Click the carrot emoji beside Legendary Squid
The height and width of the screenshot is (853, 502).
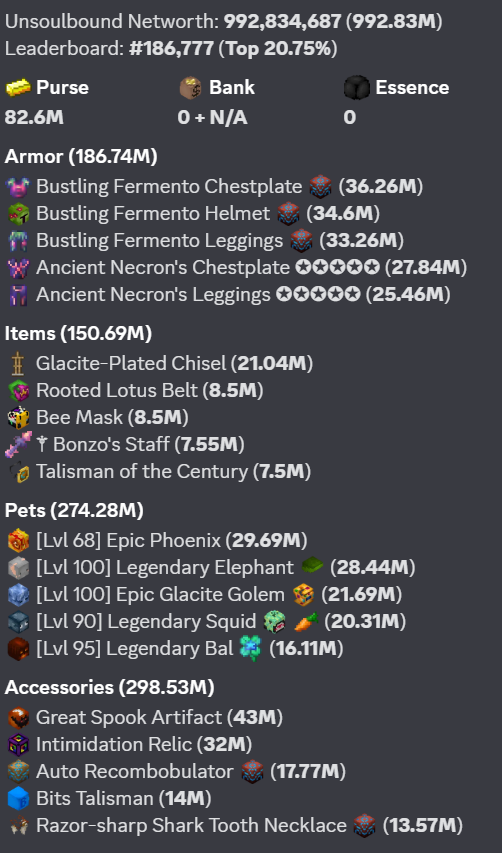click(x=306, y=621)
